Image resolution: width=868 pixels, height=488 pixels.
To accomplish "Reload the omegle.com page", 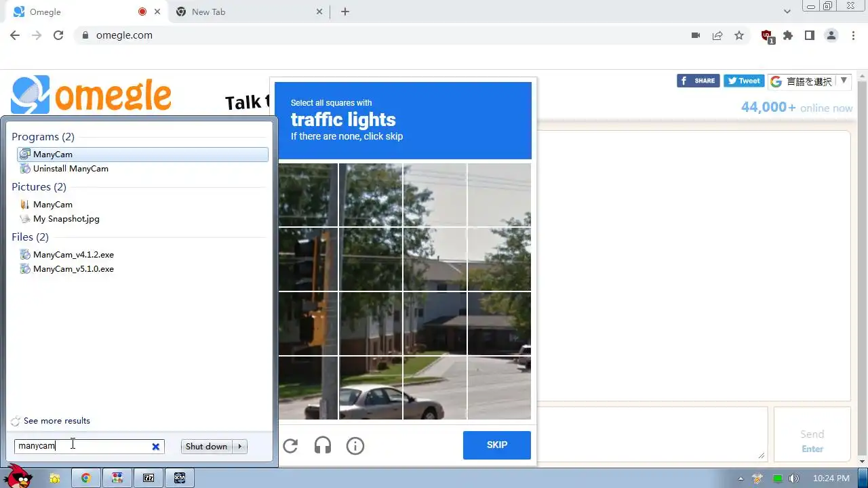I will 58,35.
